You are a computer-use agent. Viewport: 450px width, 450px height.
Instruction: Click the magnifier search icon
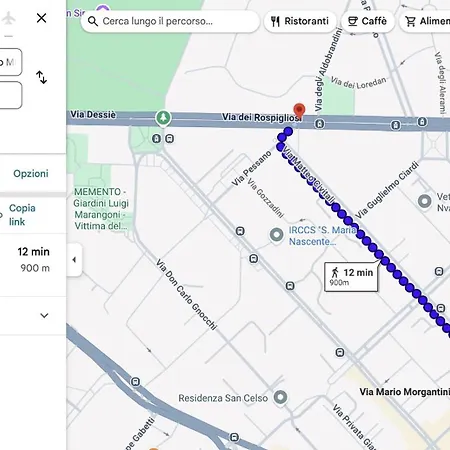pos(93,21)
